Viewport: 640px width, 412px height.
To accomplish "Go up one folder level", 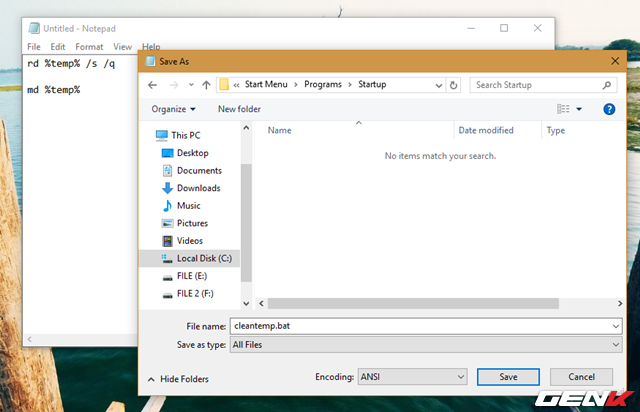I will 206,85.
